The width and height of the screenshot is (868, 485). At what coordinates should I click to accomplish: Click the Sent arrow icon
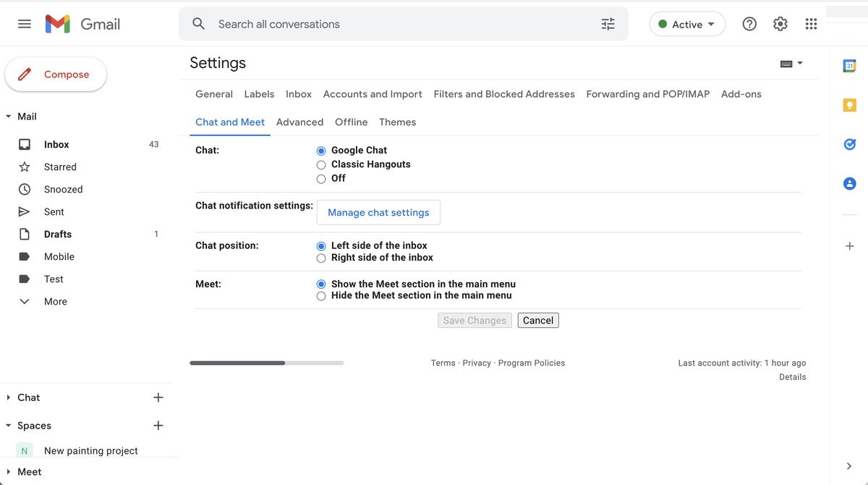click(x=25, y=211)
